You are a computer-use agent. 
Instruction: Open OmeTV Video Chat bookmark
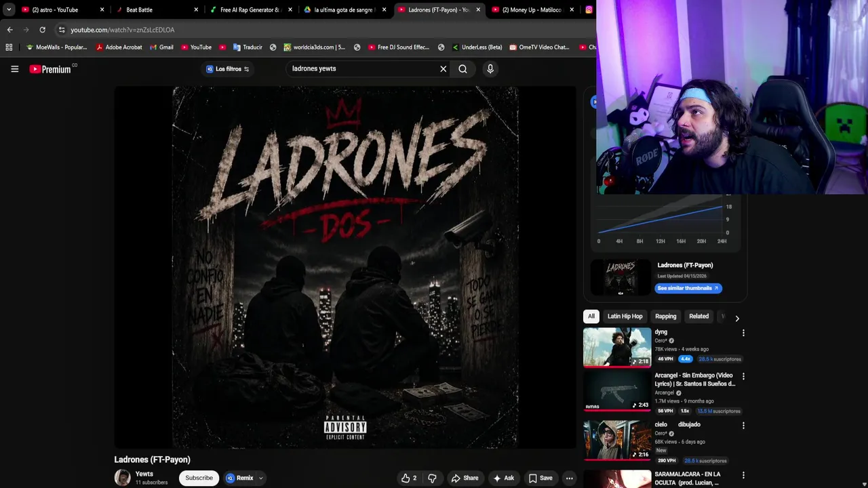pos(540,47)
